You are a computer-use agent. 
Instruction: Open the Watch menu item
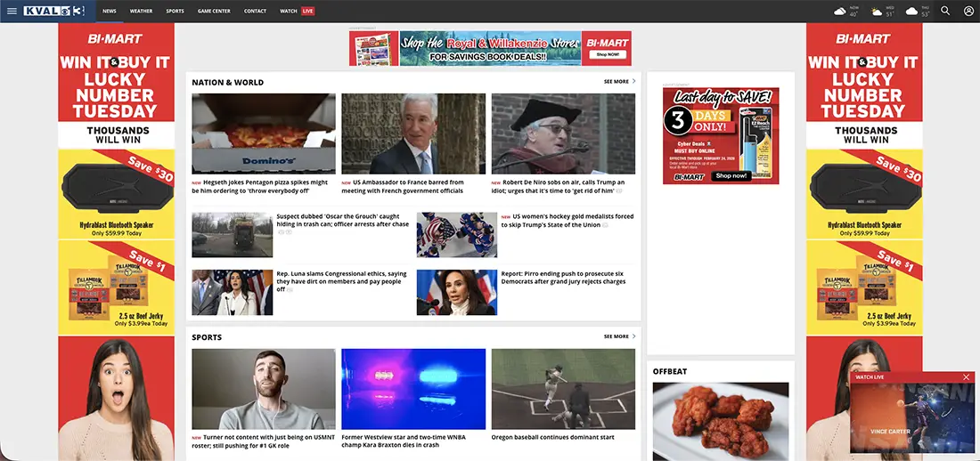point(288,12)
